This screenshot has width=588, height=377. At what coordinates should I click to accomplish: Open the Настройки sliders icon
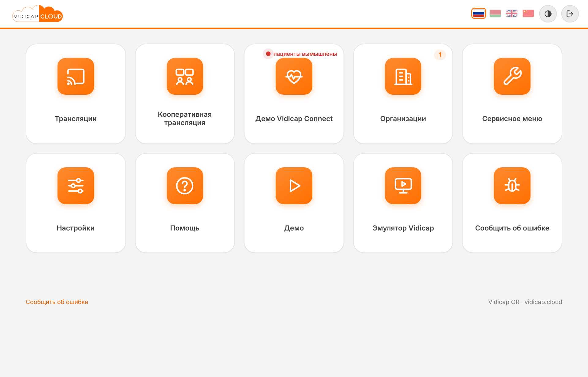76,186
